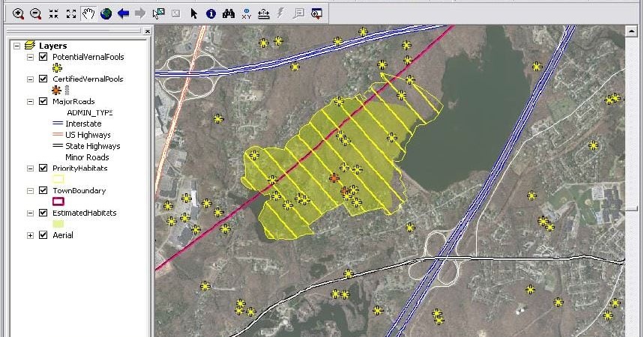Disable the TownBoundary layer checkbox
The image size is (644, 337).
(43, 190)
